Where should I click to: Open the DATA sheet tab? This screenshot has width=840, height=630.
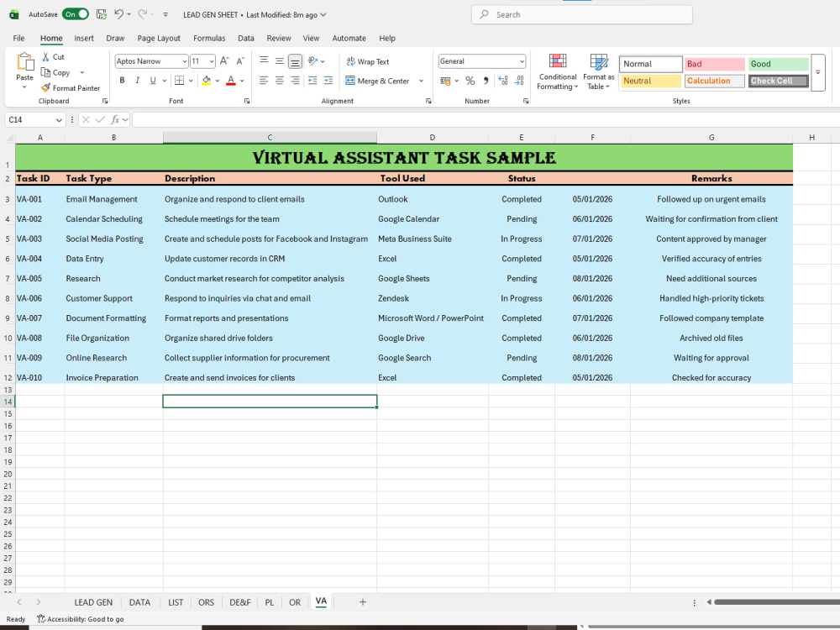(139, 602)
